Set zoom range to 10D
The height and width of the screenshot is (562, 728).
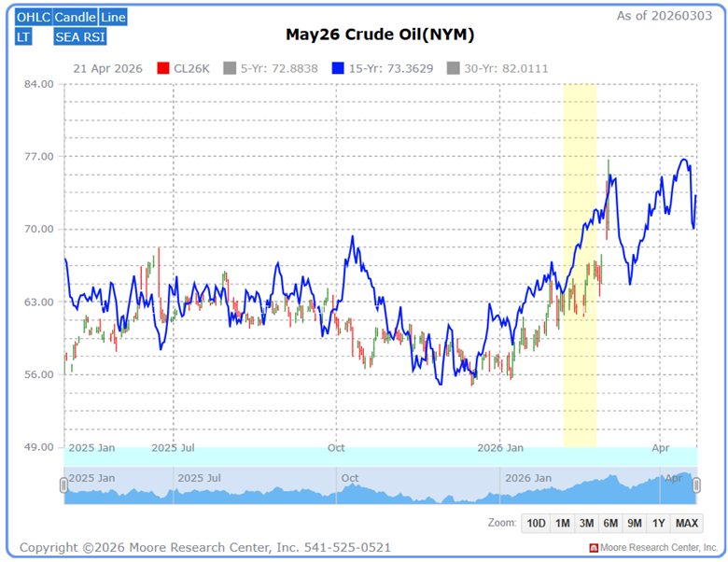pyautogui.click(x=536, y=524)
